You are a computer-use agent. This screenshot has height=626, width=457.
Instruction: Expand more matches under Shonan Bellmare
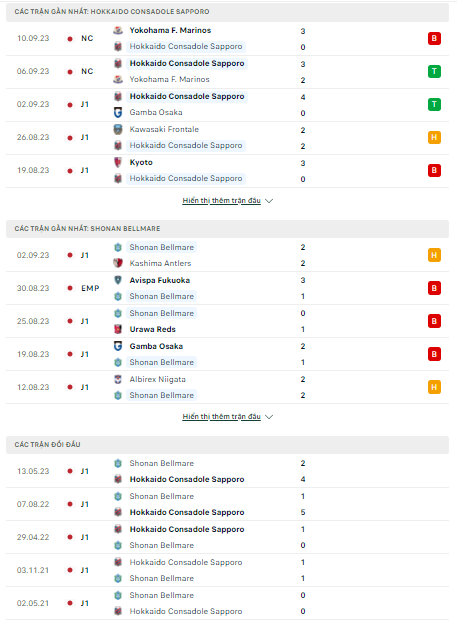[222, 416]
